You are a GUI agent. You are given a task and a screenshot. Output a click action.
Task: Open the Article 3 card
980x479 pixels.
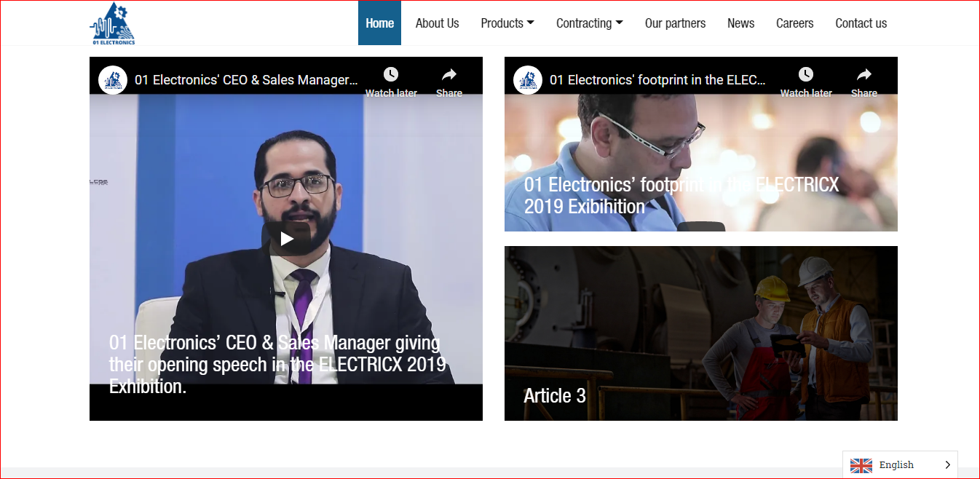point(700,333)
